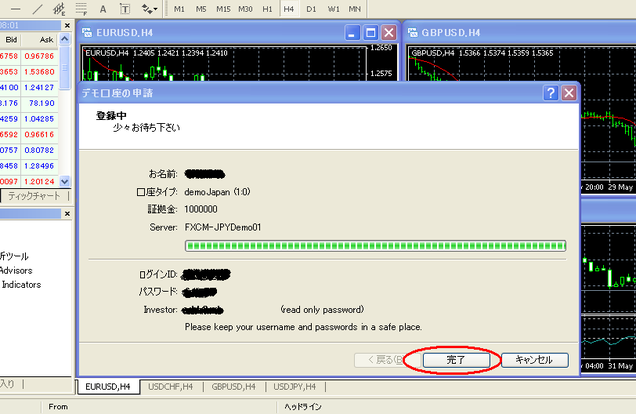Click the GBPUSD,H4 window title bar
636x414 pixels.
point(520,32)
